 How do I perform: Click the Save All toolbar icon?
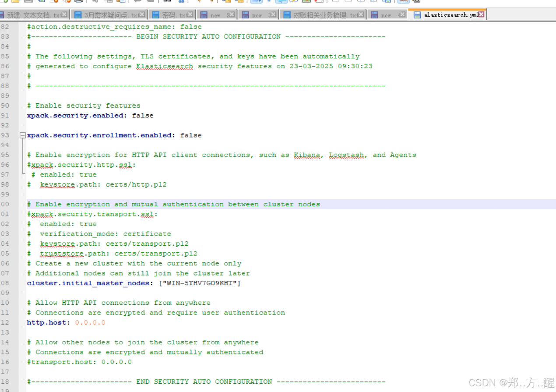(x=41, y=2)
